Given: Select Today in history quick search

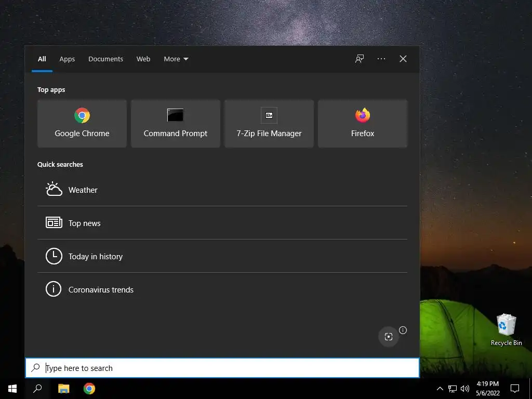Looking at the screenshot, I should tap(222, 256).
